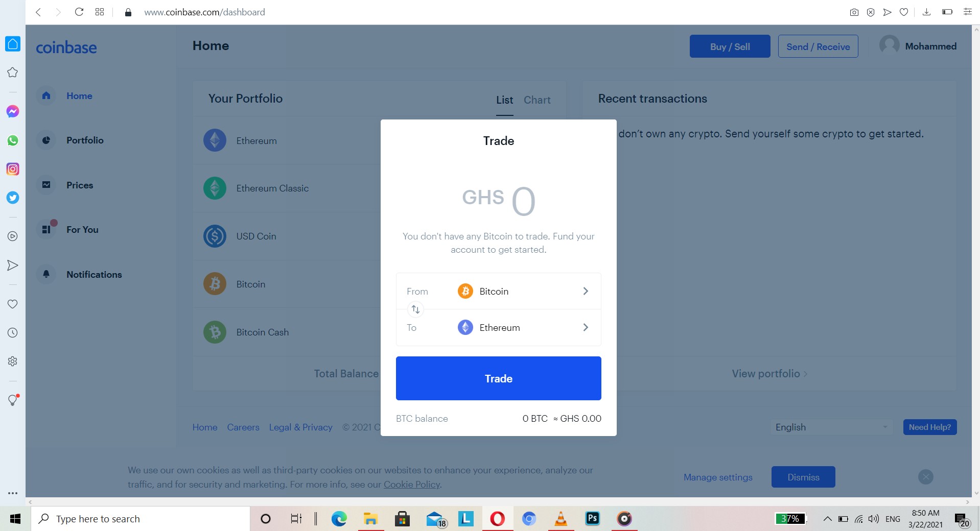
Task: Open the Careers footer link
Action: 243,427
